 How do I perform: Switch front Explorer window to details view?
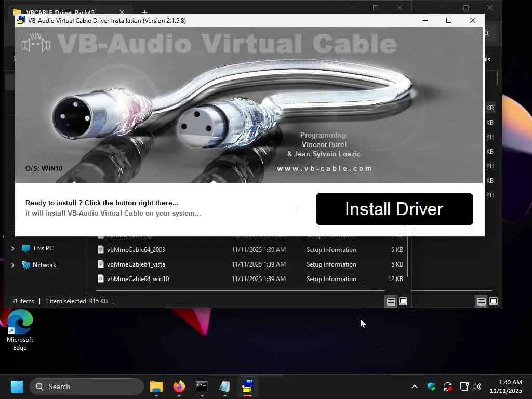[x=391, y=301]
